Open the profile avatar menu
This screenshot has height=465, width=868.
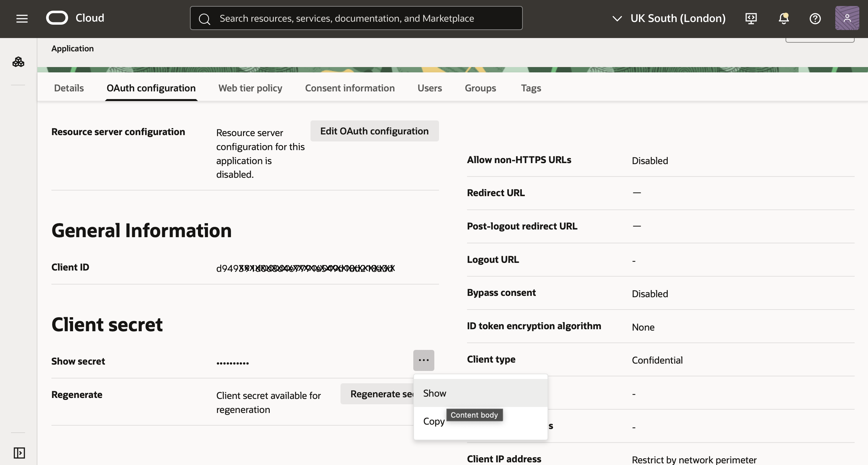[x=847, y=18]
